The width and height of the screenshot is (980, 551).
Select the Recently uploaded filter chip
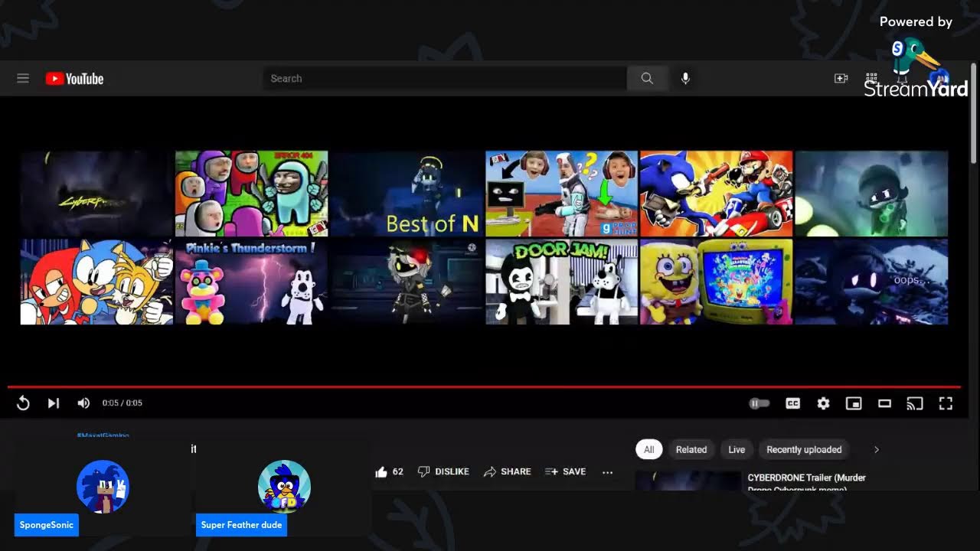804,450
